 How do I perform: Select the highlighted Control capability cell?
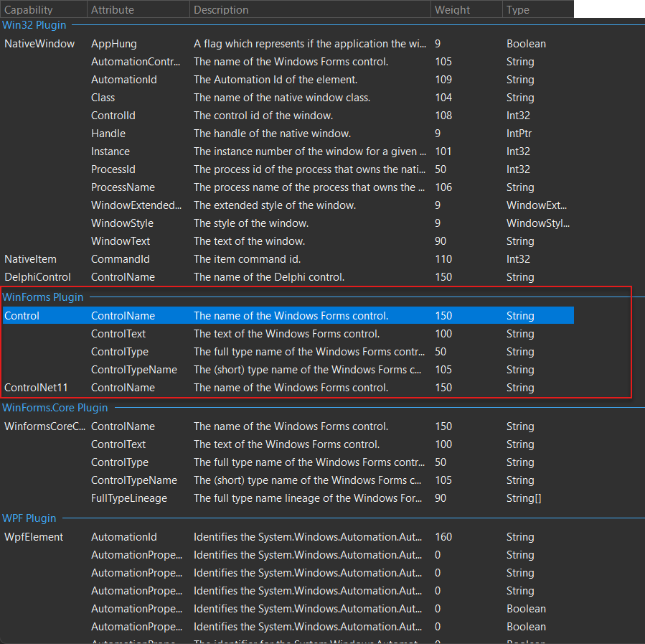point(22,316)
